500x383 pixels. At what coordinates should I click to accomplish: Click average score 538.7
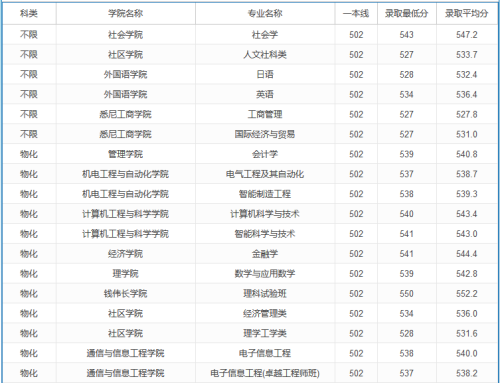click(467, 174)
